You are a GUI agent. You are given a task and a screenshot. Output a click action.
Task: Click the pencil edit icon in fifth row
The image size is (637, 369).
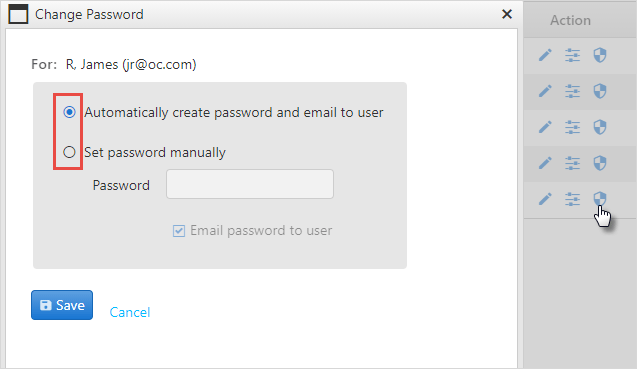[545, 199]
